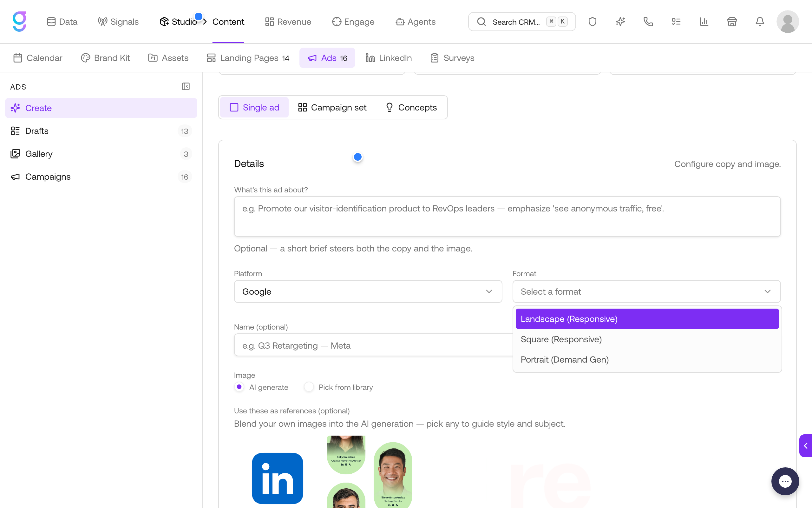Open the AI sparkle assistant icon

point(620,22)
